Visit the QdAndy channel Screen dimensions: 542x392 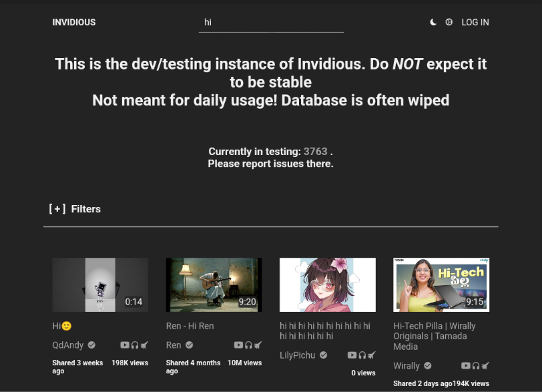pos(68,345)
